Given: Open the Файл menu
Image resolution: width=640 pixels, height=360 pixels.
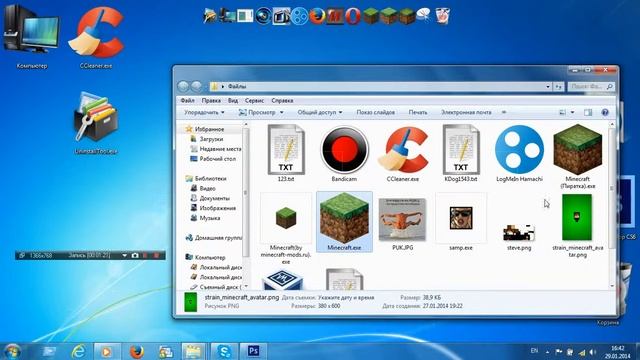Looking at the screenshot, I should [187, 100].
